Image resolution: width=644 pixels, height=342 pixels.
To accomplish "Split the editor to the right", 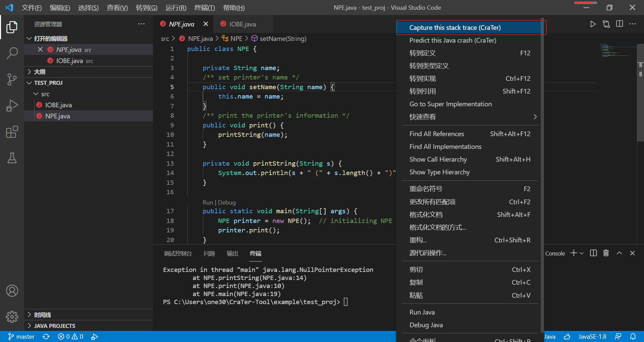I will click(620, 24).
